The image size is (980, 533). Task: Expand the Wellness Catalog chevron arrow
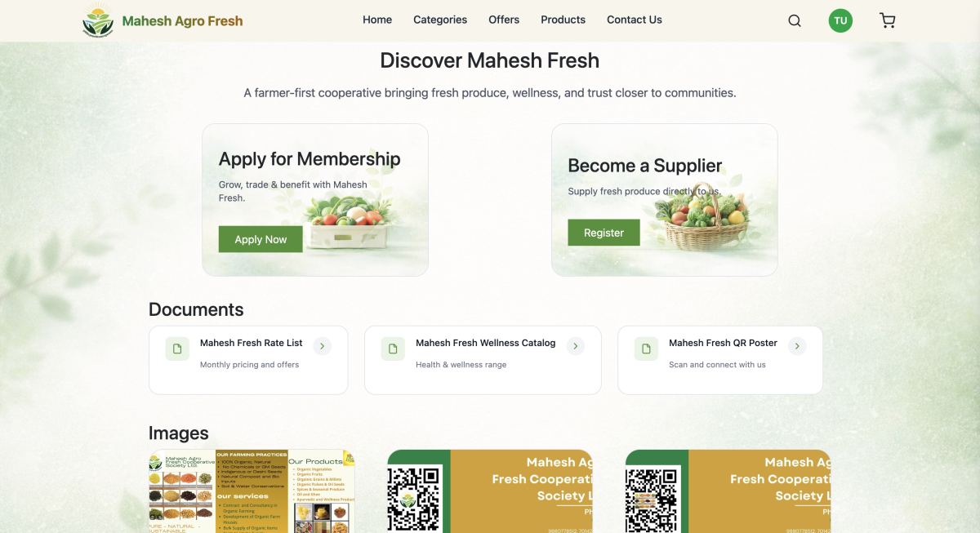[576, 346]
